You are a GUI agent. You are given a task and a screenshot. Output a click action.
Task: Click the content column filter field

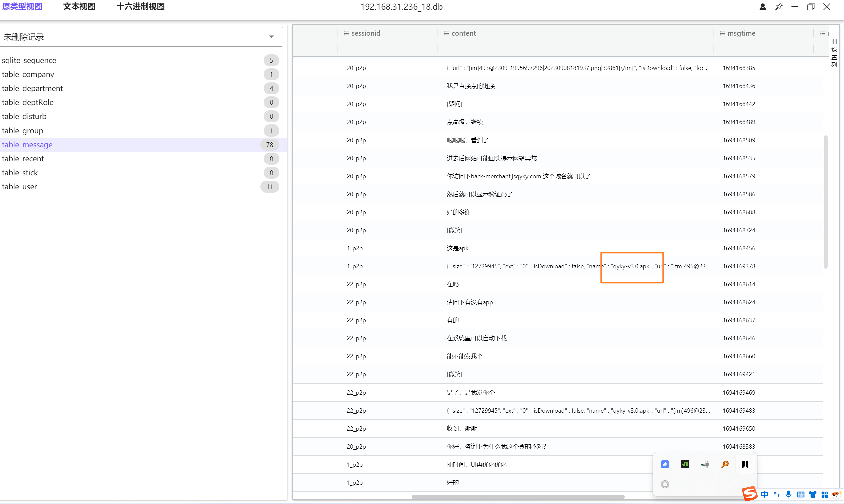575,49
